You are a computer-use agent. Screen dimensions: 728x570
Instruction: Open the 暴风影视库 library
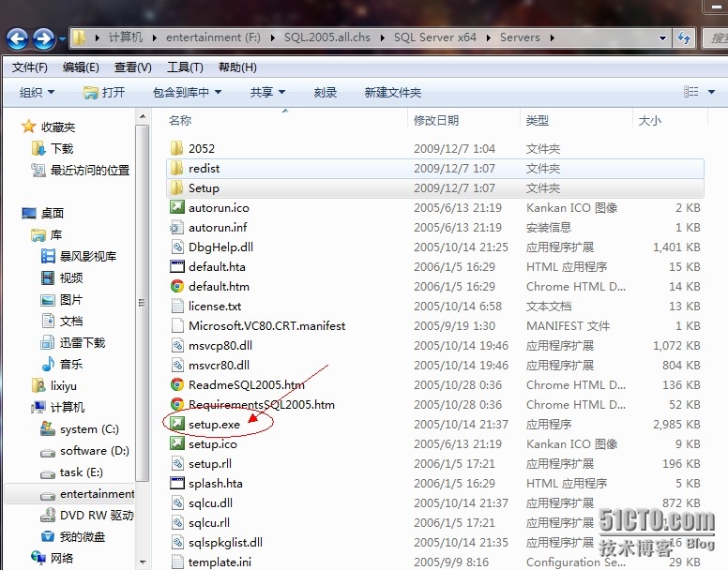click(88, 256)
